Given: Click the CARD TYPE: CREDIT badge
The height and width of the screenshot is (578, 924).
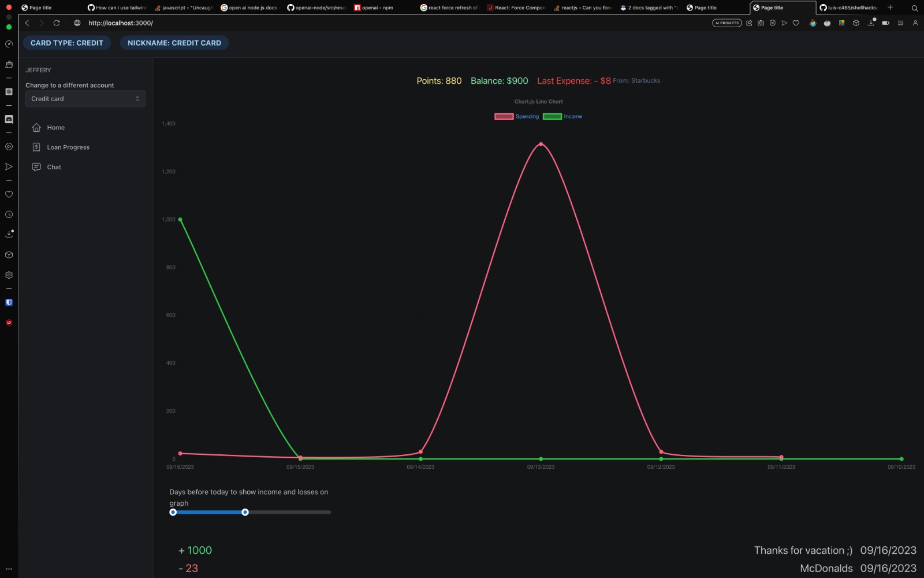Looking at the screenshot, I should (67, 43).
